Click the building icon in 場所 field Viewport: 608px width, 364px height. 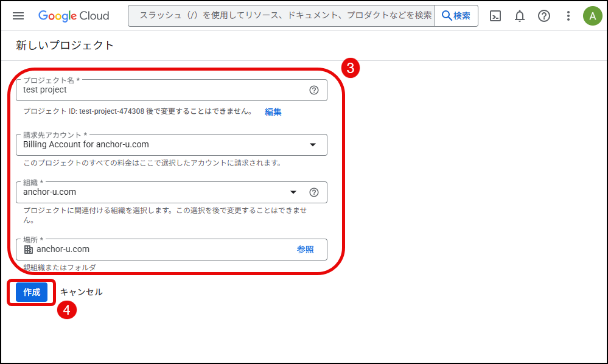tap(28, 250)
